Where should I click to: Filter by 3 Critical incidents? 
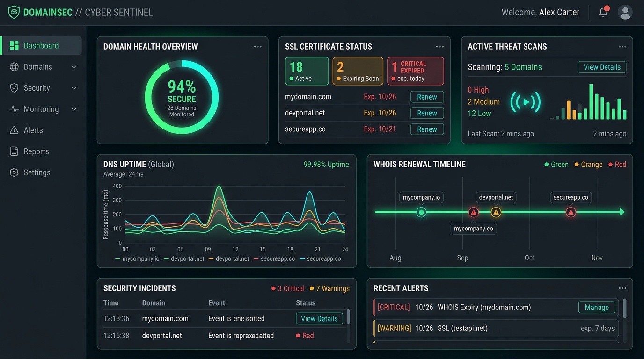pos(288,288)
